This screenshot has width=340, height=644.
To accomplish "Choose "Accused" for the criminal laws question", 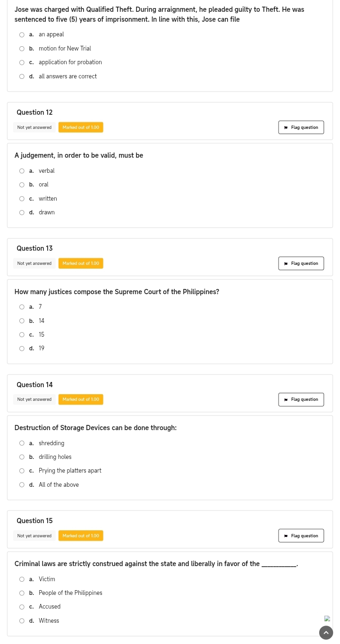I will 22,607.
